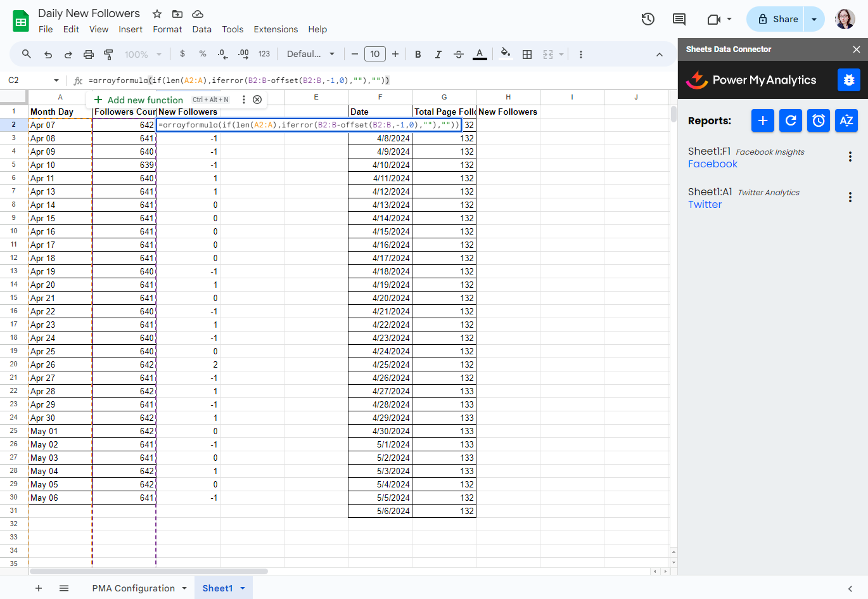
Task: Toggle italic formatting
Action: tap(438, 55)
